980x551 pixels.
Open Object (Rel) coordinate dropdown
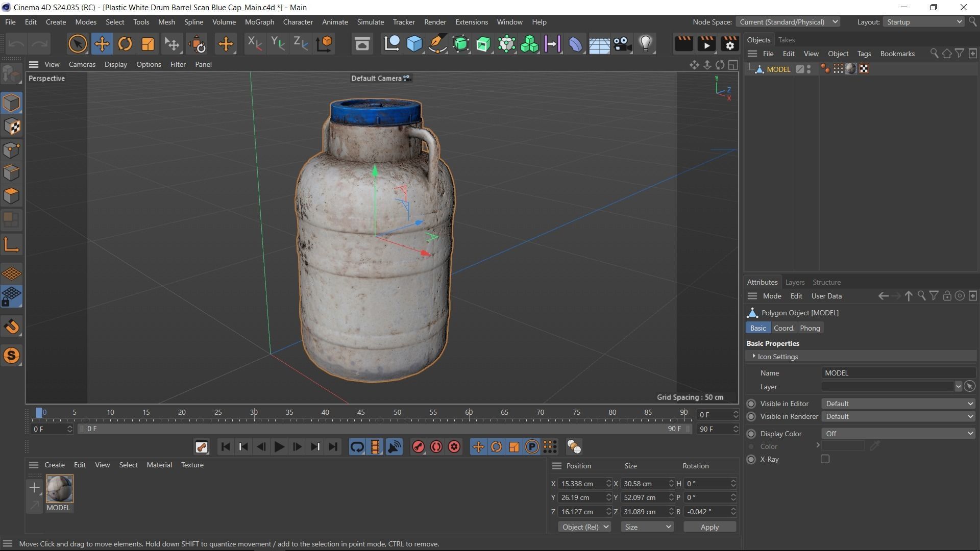(584, 527)
